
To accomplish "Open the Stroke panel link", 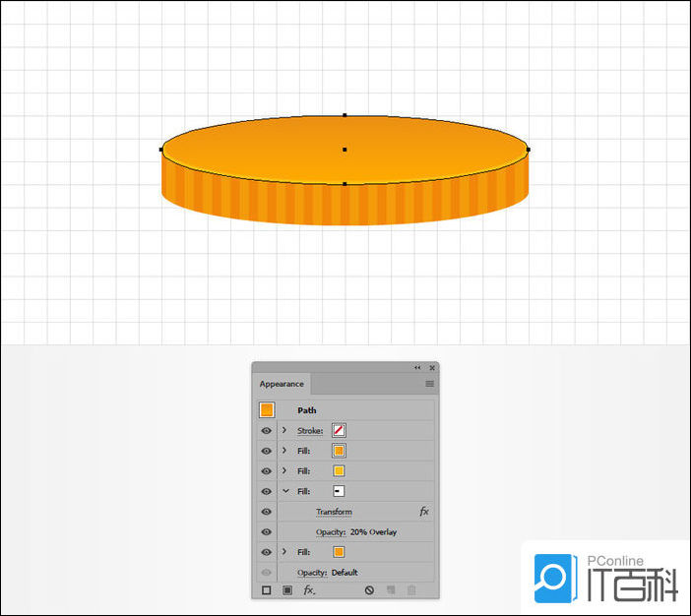I will pyautogui.click(x=310, y=430).
